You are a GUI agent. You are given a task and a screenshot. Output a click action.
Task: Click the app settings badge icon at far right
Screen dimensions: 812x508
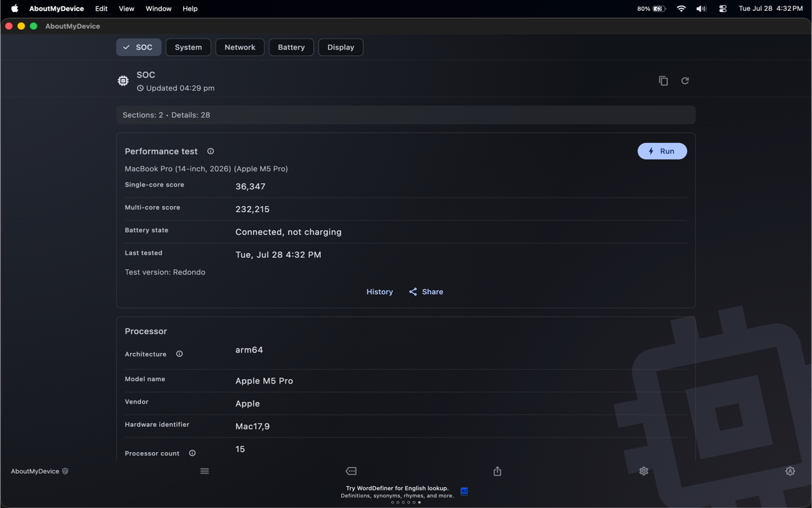click(790, 471)
